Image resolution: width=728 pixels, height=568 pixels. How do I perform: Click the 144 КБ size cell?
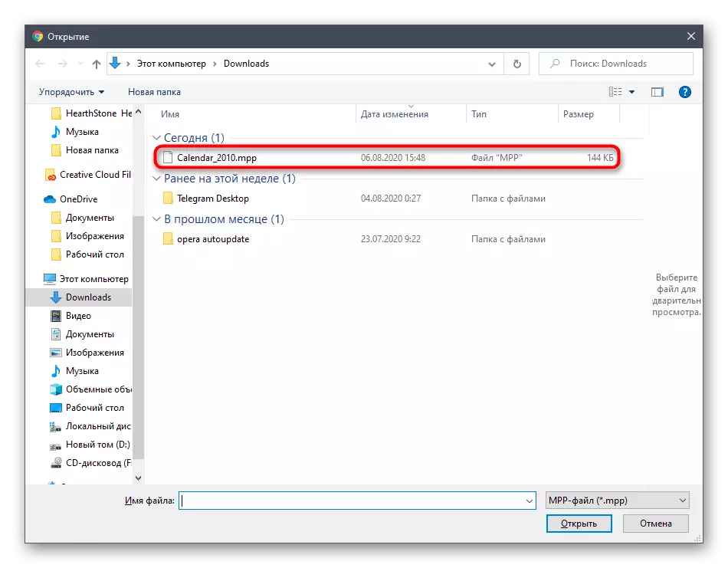pos(600,158)
